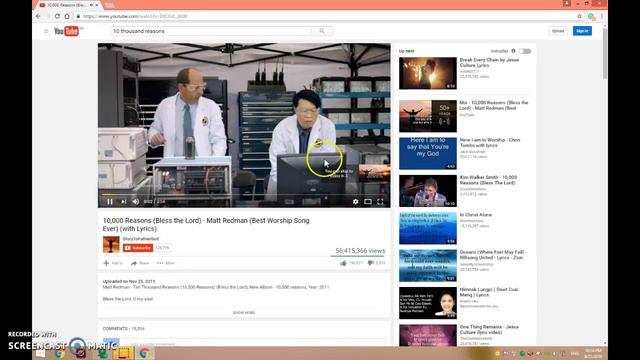The width and height of the screenshot is (640, 360).
Task: Click 'Uploaded on Nov 25, 2011' text
Action: click(129, 281)
